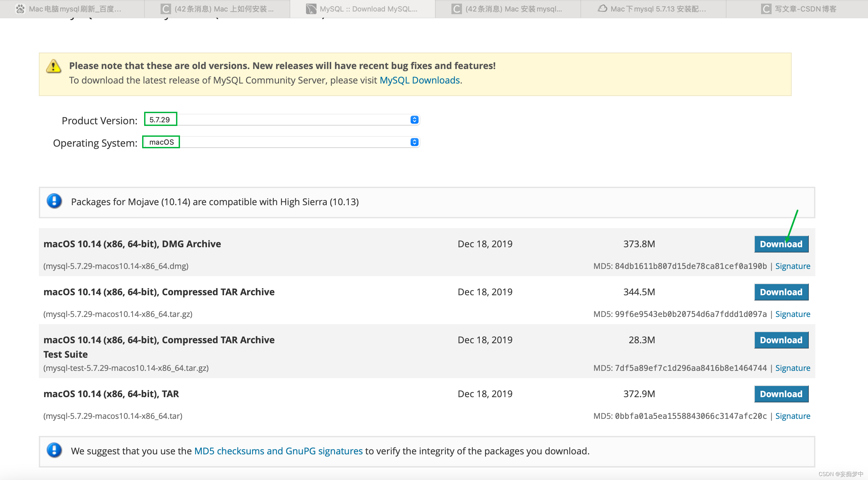Click the CSDN favicon on 'Mac 上如何安装' tab

166,9
